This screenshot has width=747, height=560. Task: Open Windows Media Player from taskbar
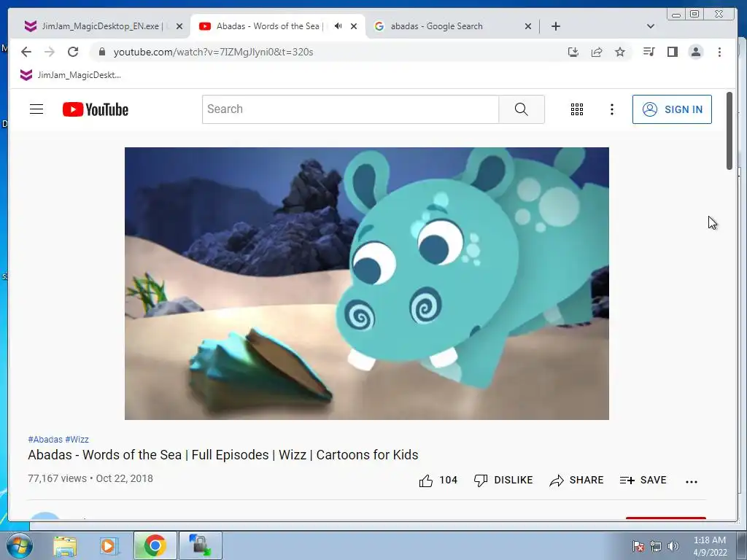(109, 545)
